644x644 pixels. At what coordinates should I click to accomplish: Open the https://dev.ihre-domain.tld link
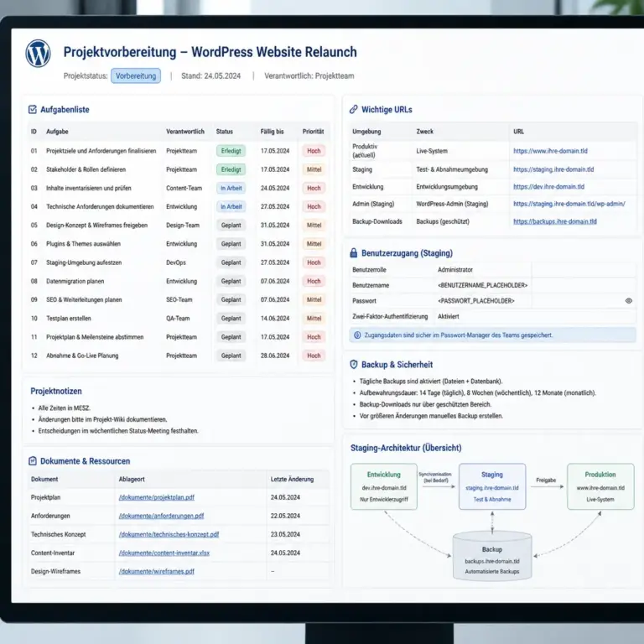pyautogui.click(x=548, y=186)
